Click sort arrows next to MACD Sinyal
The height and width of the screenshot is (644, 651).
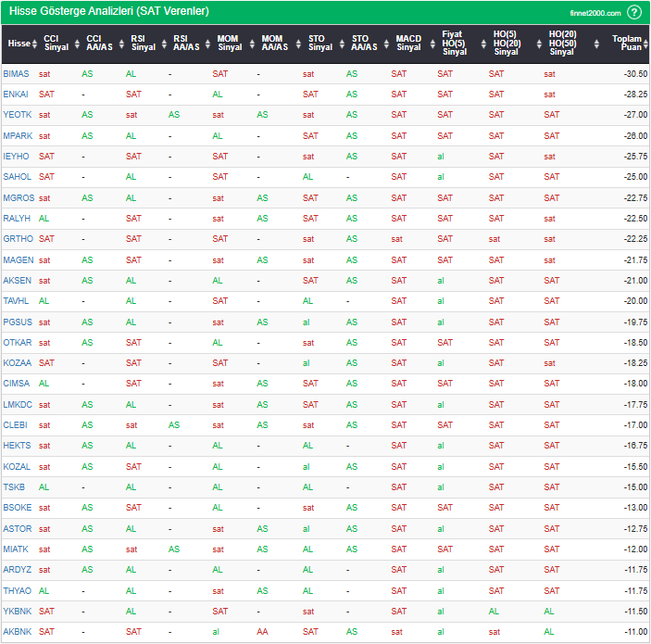pos(429,44)
